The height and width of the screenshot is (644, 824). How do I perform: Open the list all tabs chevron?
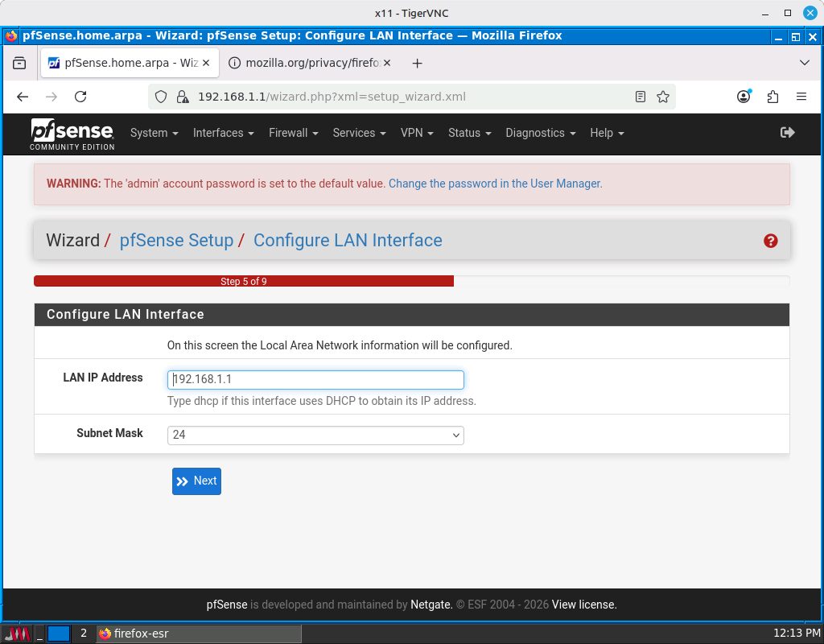[x=804, y=63]
